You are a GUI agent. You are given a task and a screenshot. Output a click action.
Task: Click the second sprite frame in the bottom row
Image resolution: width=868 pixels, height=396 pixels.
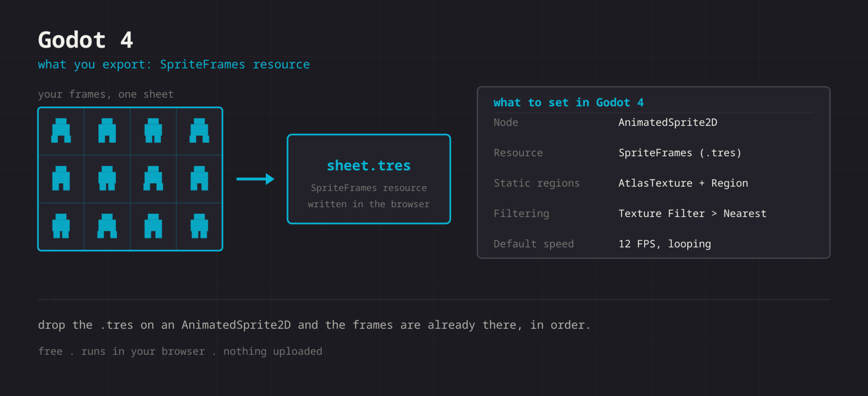coord(107,226)
